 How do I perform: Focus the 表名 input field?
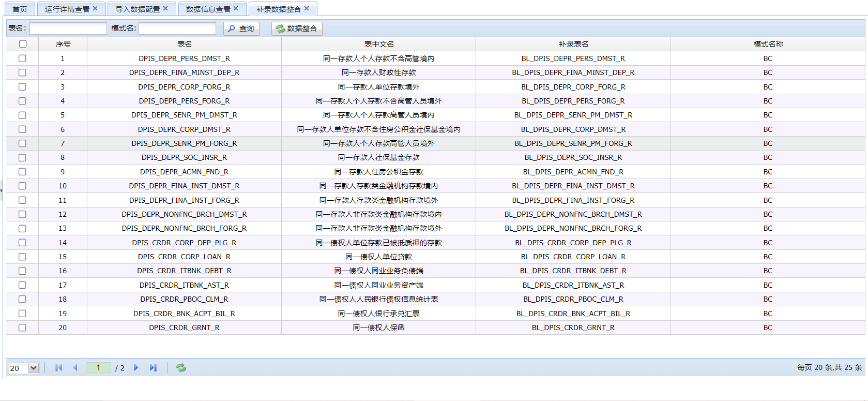point(68,28)
